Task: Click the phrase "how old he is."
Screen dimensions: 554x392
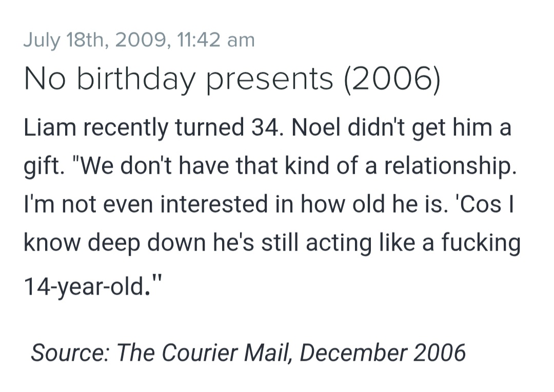Action: [x=373, y=204]
